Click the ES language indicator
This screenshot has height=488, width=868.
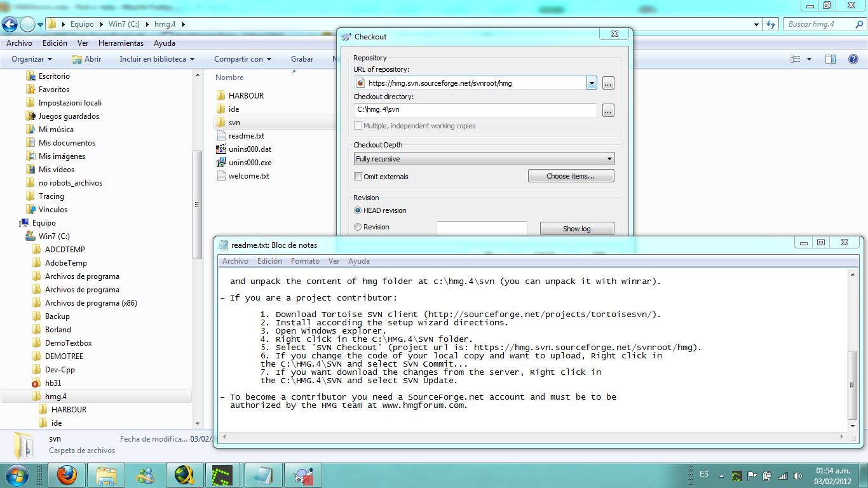tap(704, 474)
